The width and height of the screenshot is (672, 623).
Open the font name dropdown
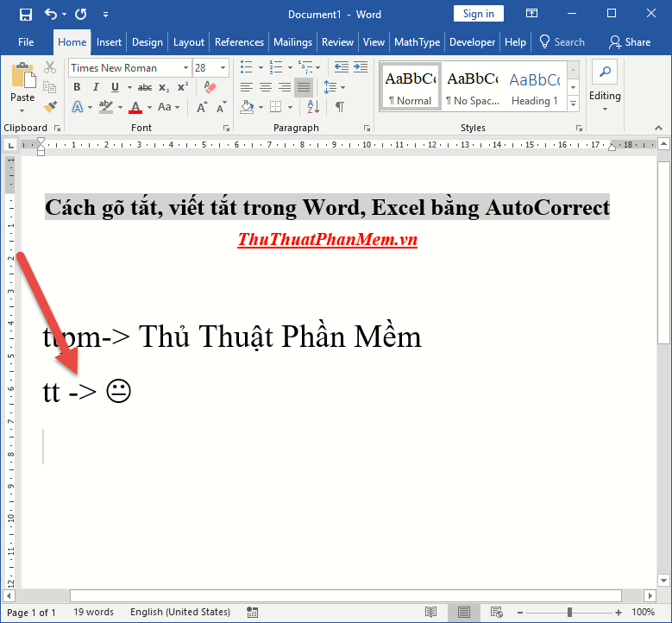click(185, 68)
